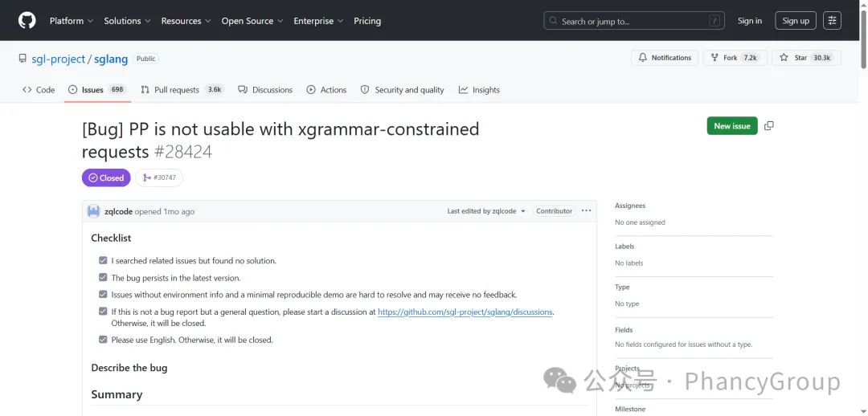Open the Pull requests tab

[x=182, y=90]
